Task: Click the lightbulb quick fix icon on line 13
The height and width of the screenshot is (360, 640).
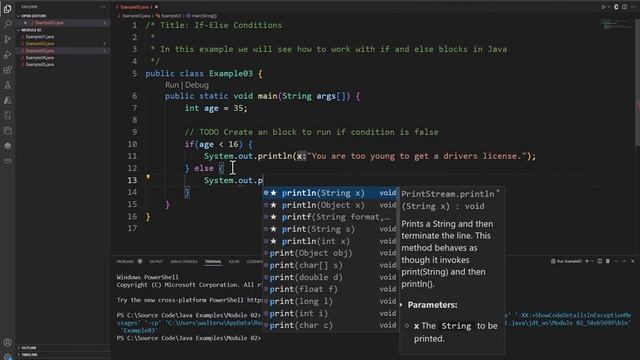Action: [x=148, y=177]
